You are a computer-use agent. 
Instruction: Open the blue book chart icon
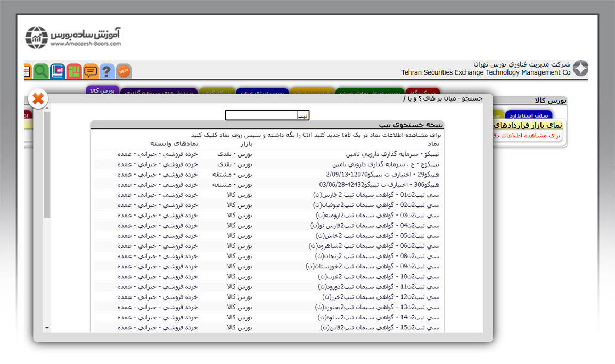[58, 71]
